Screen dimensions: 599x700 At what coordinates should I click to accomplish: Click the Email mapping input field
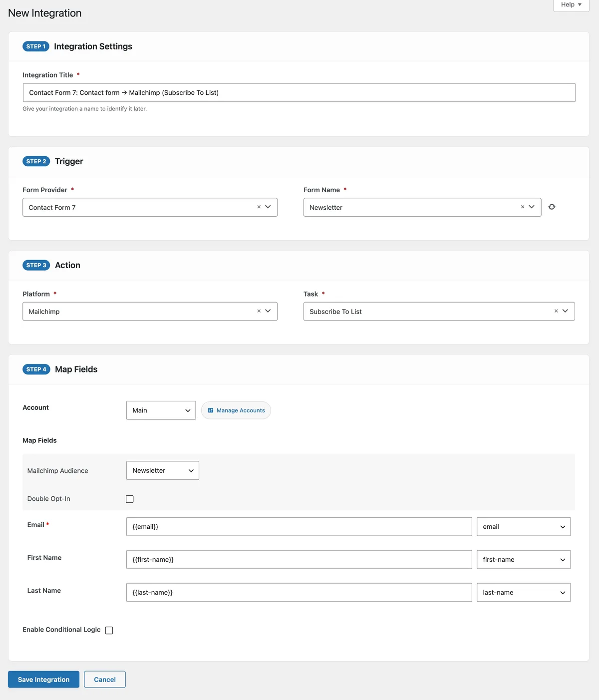pos(299,527)
